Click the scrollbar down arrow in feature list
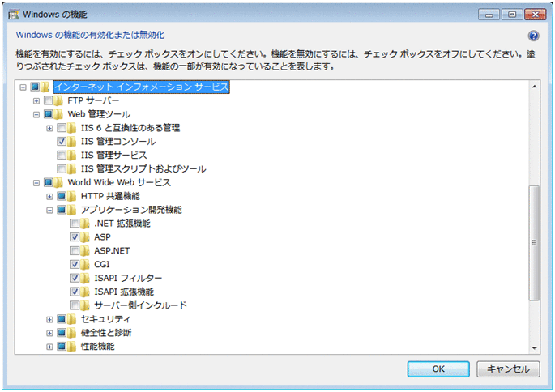The height and width of the screenshot is (392, 555). (533, 348)
